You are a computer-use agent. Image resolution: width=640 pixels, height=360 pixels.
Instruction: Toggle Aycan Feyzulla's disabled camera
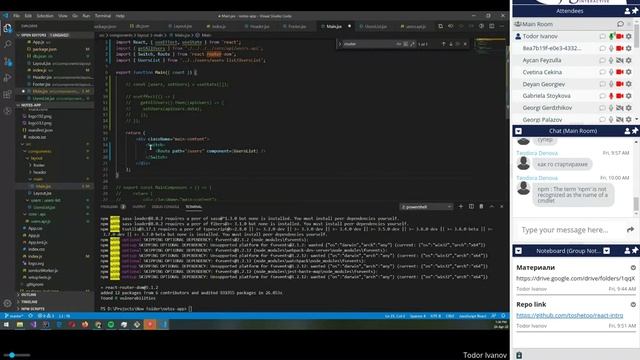tap(620, 60)
